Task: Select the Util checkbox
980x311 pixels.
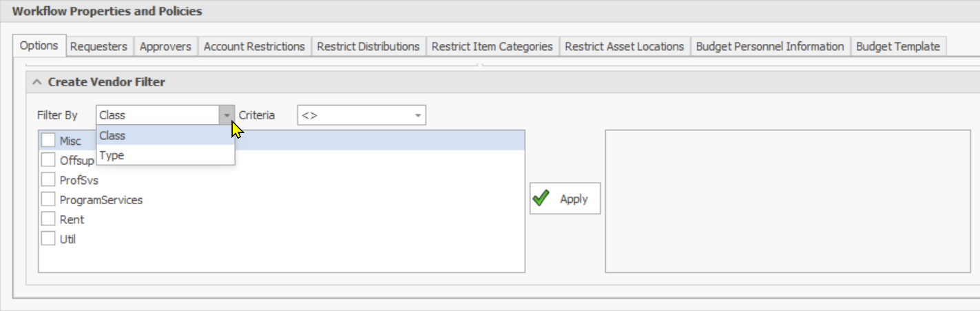Action: (48, 239)
